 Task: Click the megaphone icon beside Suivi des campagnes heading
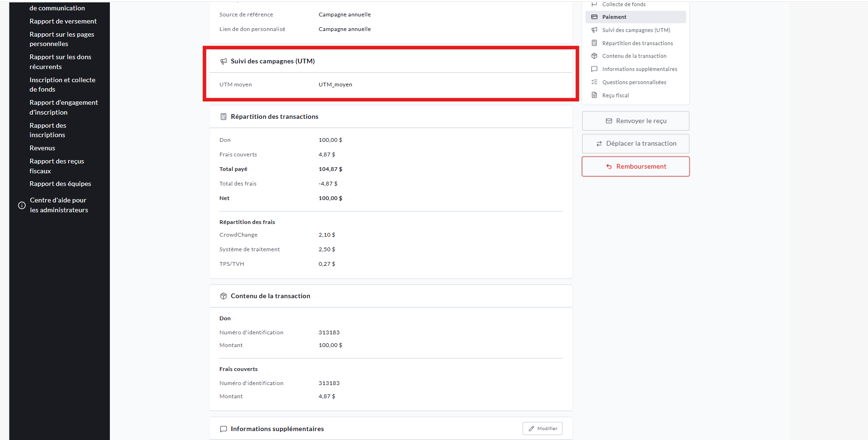[x=223, y=62]
